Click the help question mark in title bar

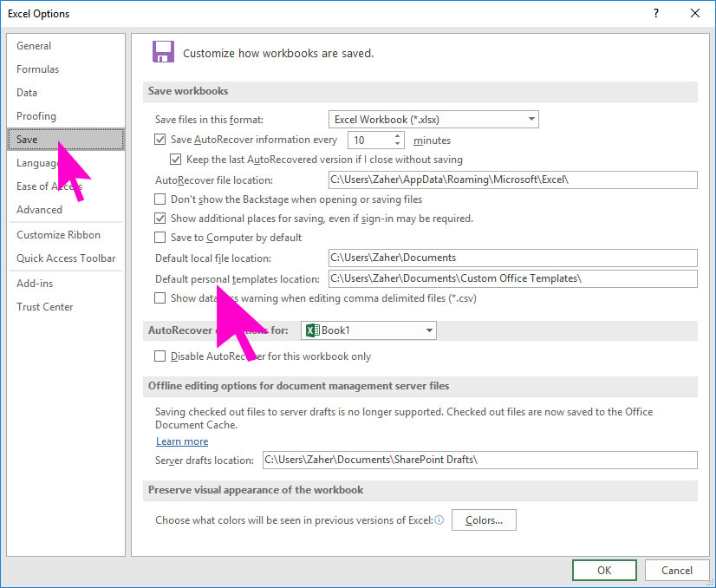[655, 13]
